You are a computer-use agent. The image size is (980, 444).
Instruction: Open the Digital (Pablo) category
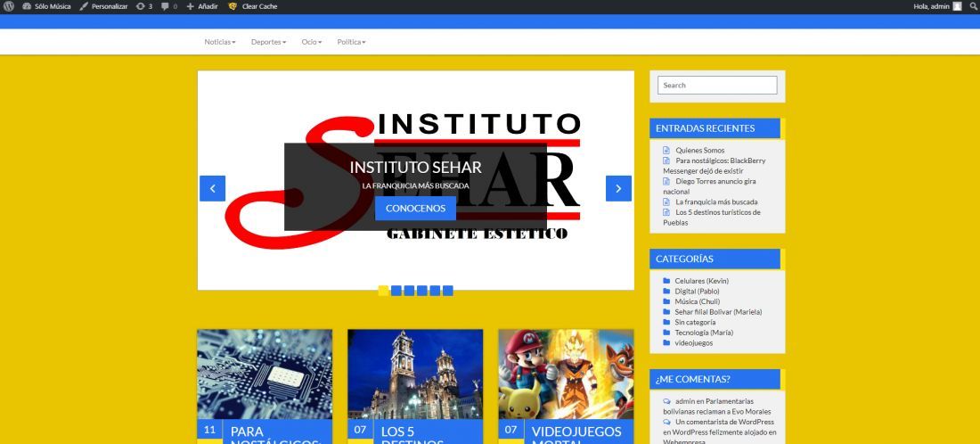(697, 292)
